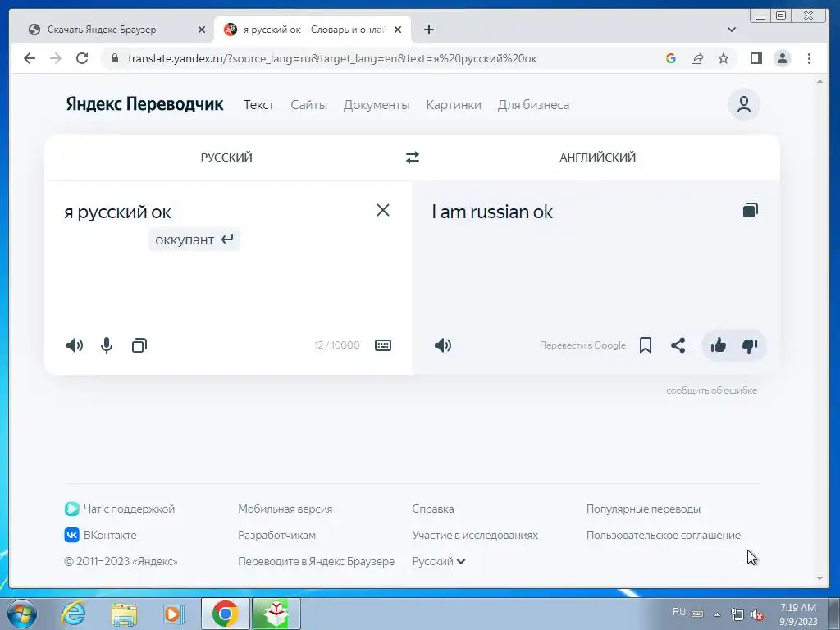Expand the Русский interface language dropdown
The width and height of the screenshot is (840, 630).
[439, 561]
